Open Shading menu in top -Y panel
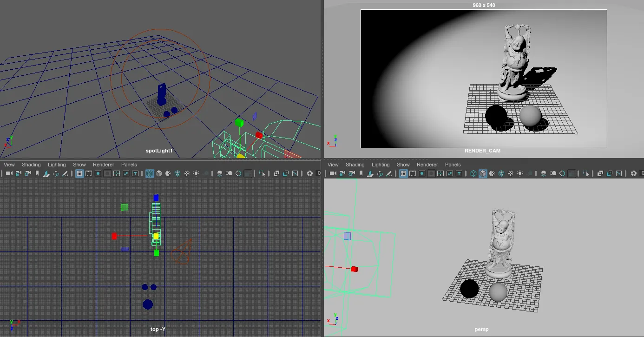Screen dimensions: 644x337 pyautogui.click(x=31, y=165)
